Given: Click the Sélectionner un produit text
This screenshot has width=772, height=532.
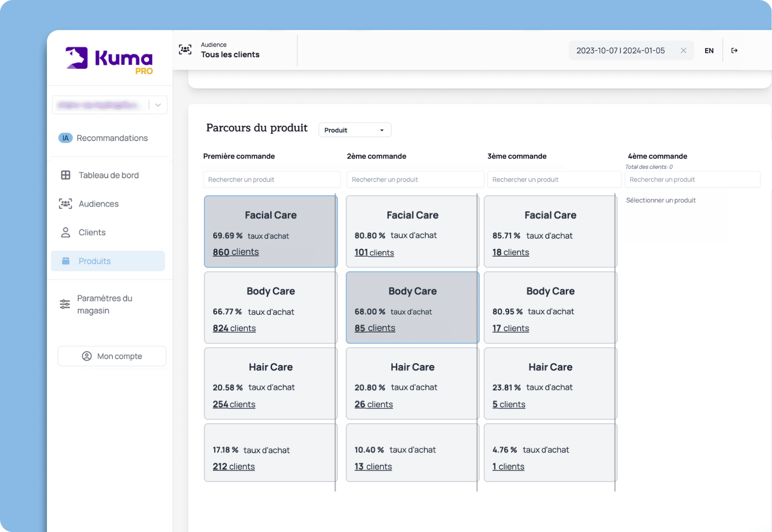Looking at the screenshot, I should point(661,200).
